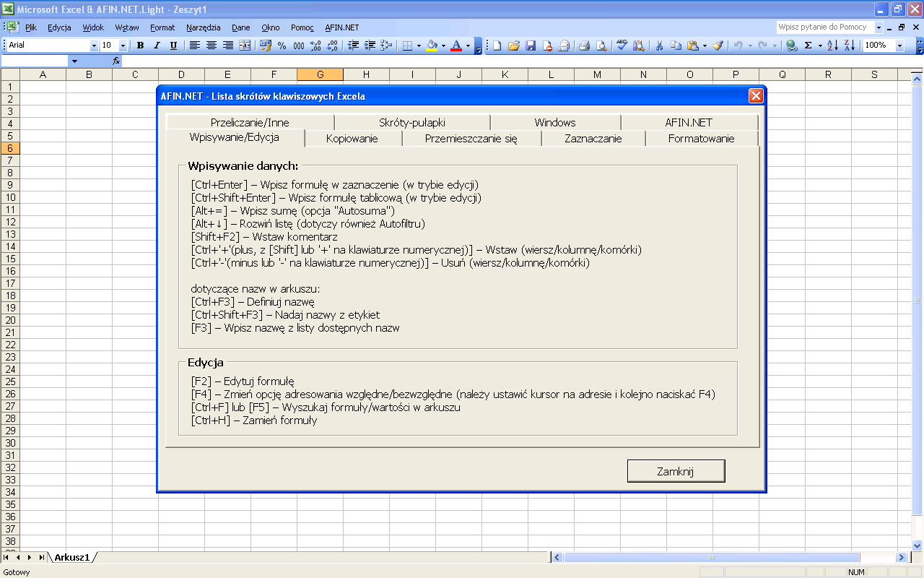
Task: Open AutoSum functions dropdown arrow
Action: tap(820, 46)
